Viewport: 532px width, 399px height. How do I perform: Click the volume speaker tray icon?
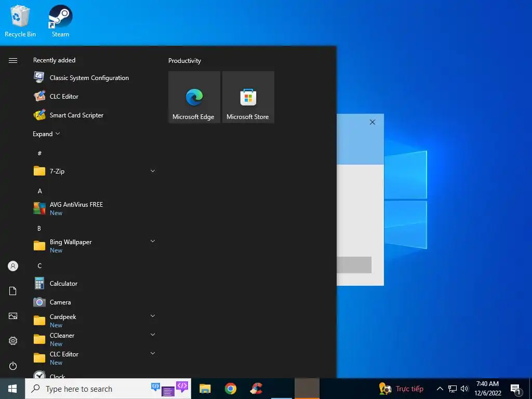[x=464, y=389]
